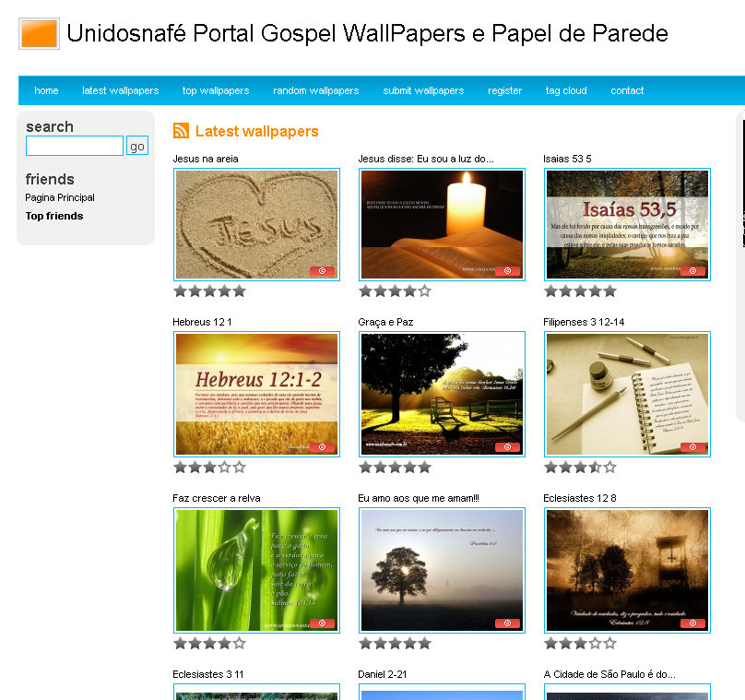
Task: Go to random wallpapers page
Action: coord(316,90)
